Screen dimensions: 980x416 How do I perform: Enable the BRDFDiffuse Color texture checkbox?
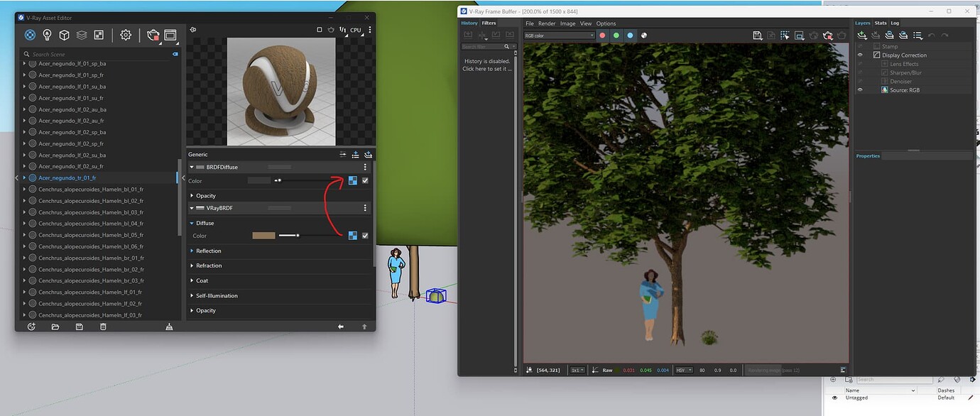point(365,180)
